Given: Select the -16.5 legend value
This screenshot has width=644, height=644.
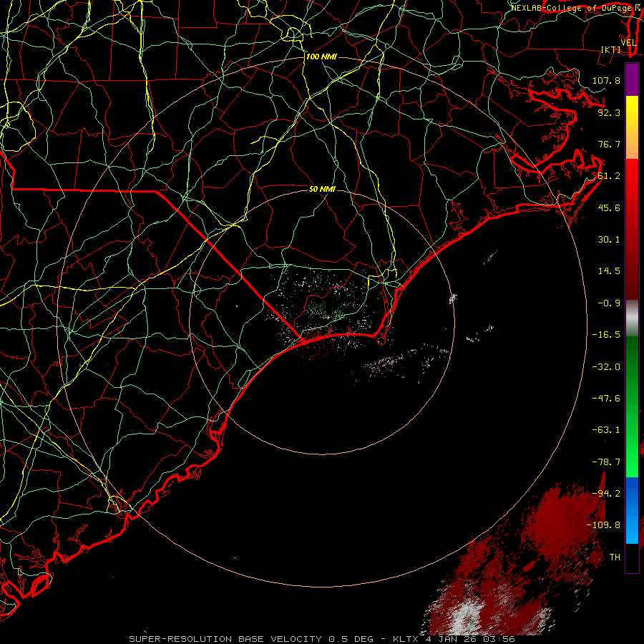Looking at the screenshot, I should pyautogui.click(x=606, y=335).
